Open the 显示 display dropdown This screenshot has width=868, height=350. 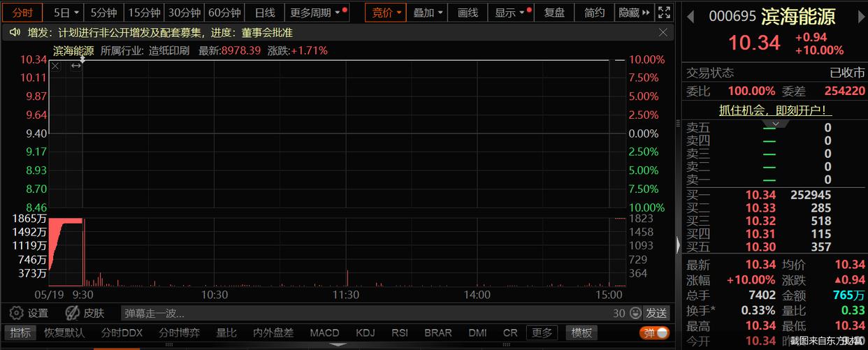pyautogui.click(x=511, y=13)
